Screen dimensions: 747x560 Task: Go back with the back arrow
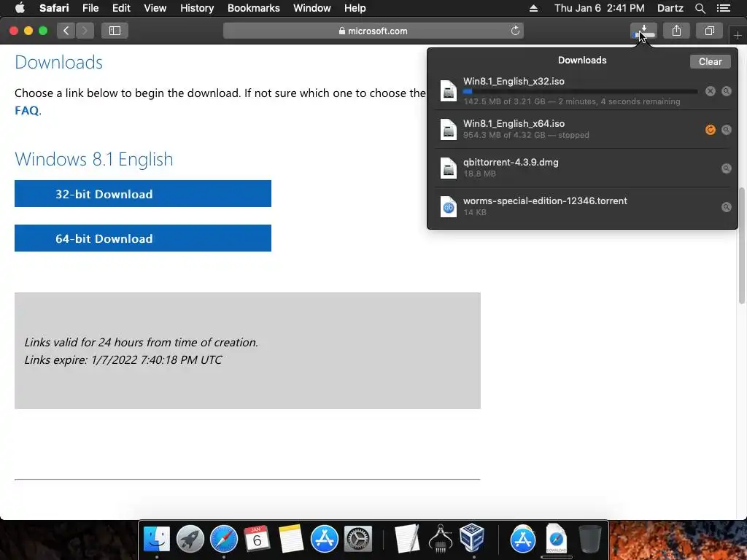click(x=66, y=31)
